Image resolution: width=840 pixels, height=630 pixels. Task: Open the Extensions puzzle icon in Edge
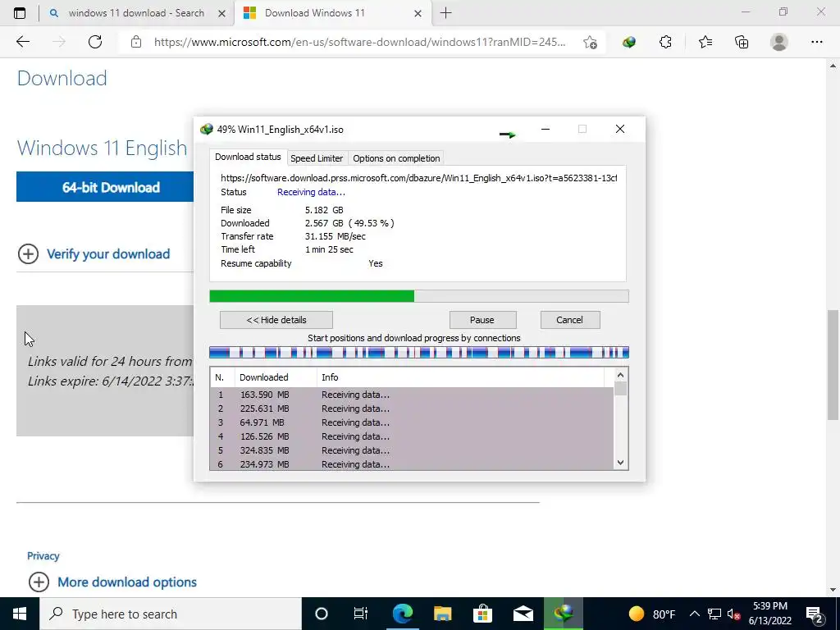tap(665, 42)
